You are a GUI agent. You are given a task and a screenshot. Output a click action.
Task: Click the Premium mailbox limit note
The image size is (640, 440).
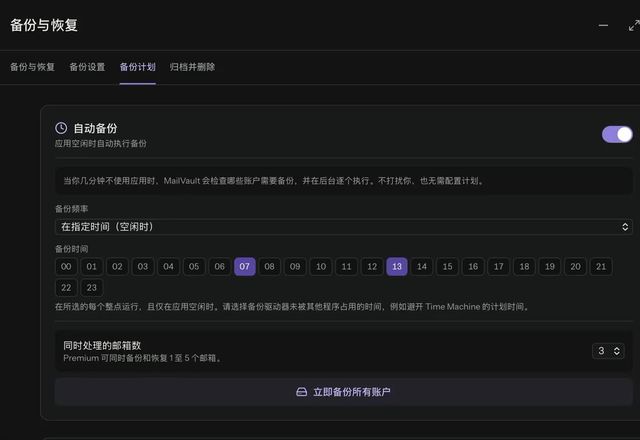(x=143, y=358)
